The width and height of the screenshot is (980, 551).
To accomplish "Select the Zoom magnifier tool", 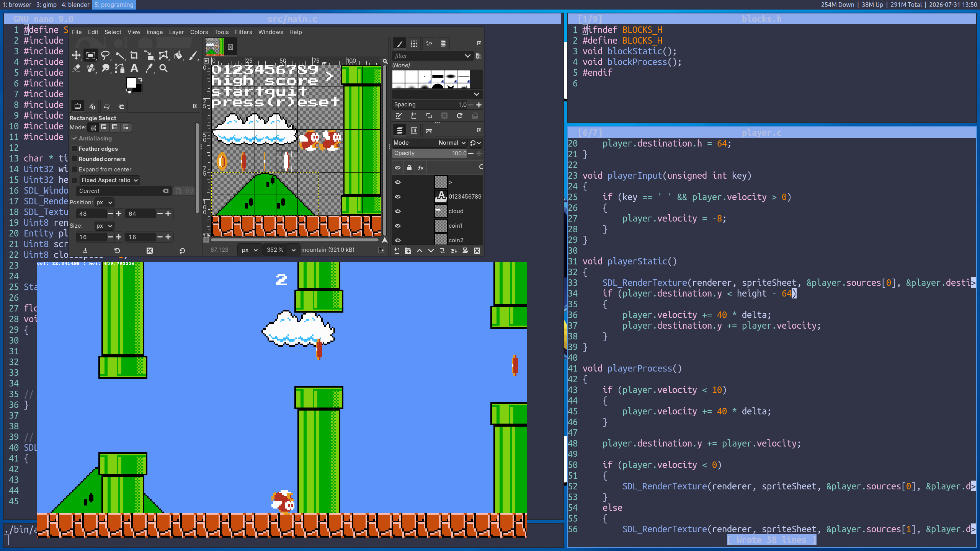I will 163,68.
